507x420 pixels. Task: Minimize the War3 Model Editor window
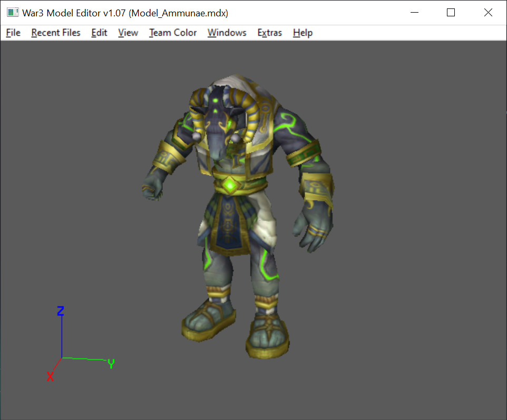[415, 13]
